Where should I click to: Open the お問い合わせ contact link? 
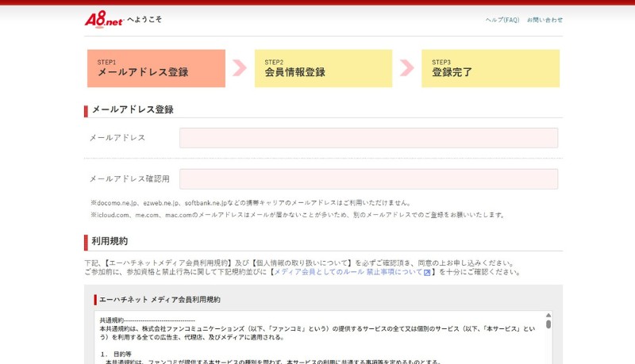(545, 20)
